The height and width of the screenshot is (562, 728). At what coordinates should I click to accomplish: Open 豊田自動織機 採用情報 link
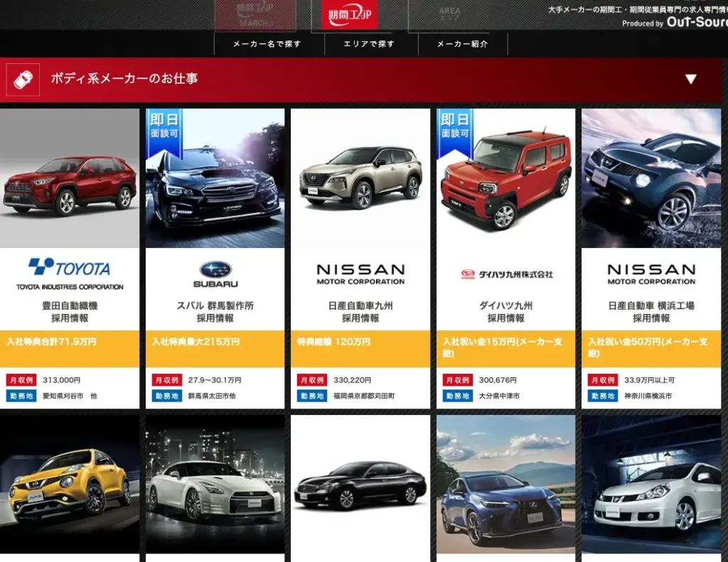pyautogui.click(x=70, y=312)
